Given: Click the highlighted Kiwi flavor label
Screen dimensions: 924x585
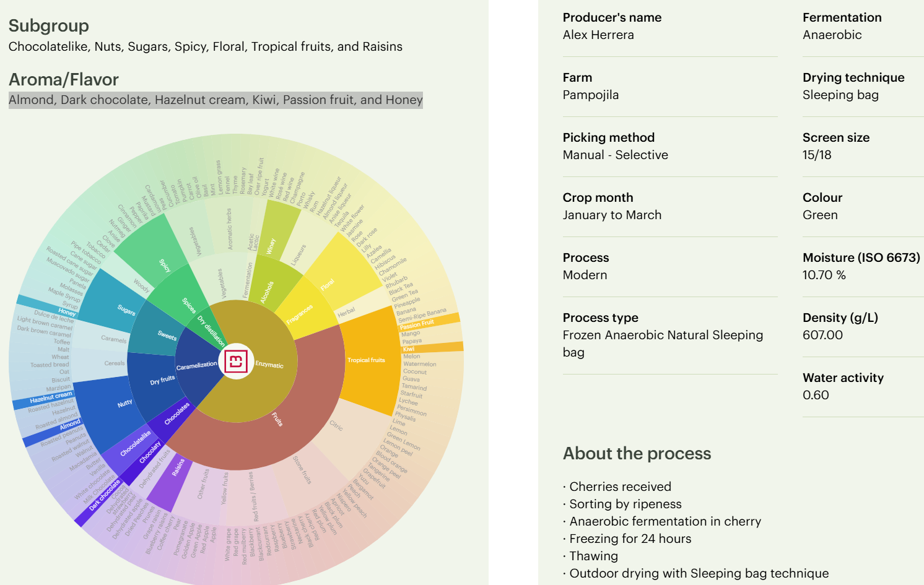Looking at the screenshot, I should [409, 349].
